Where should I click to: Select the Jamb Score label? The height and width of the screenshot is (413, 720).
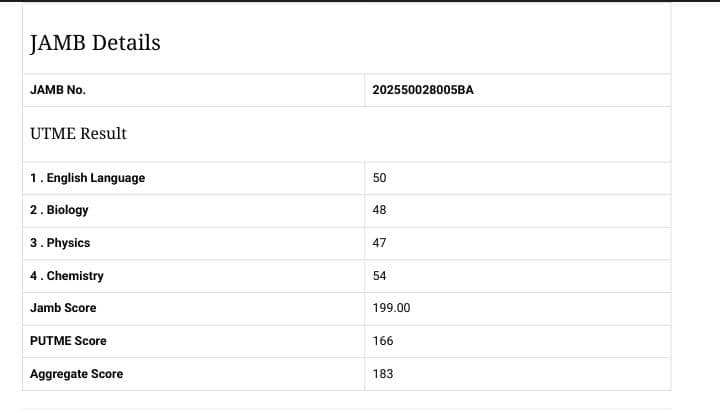click(63, 308)
